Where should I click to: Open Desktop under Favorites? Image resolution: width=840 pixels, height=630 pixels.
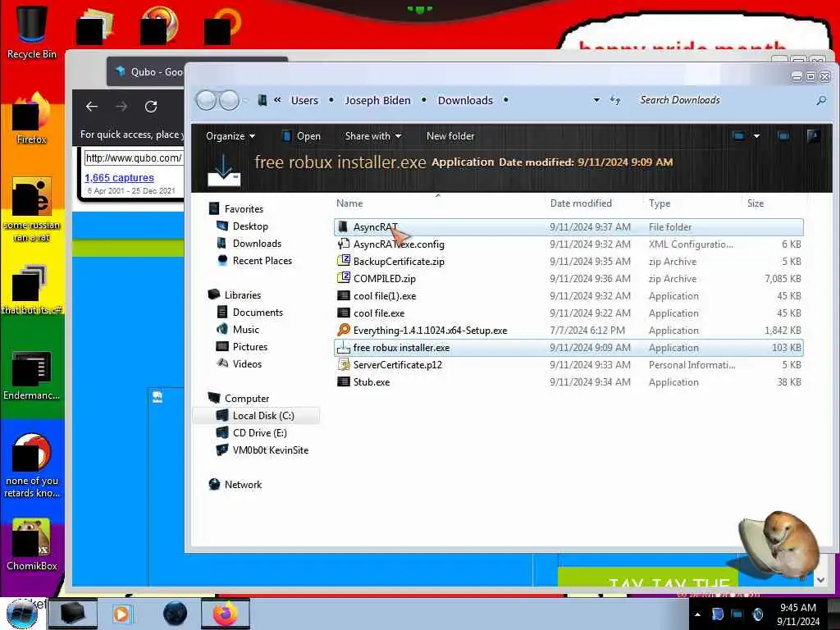250,226
